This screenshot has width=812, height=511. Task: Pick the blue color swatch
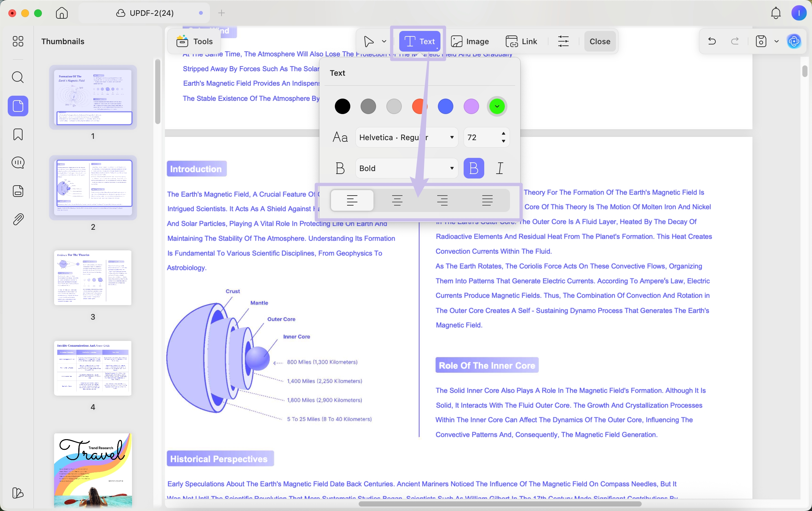coord(445,106)
